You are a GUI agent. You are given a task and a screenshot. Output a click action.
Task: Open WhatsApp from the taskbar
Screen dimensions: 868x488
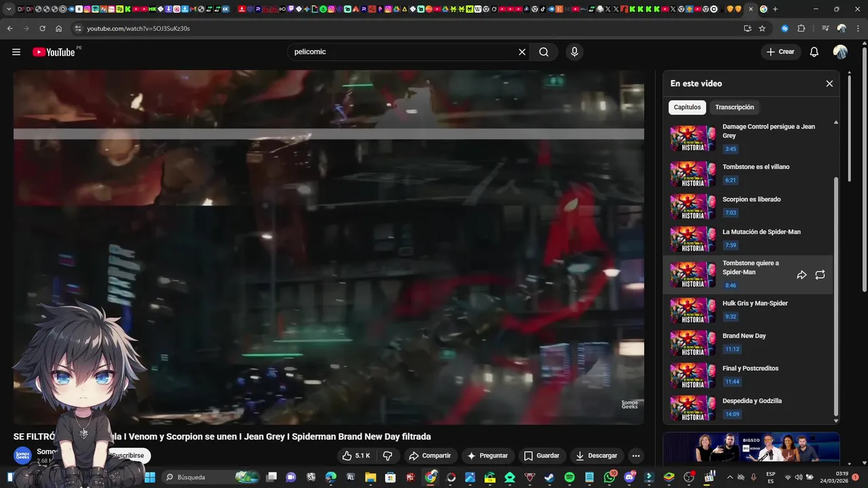(x=609, y=477)
